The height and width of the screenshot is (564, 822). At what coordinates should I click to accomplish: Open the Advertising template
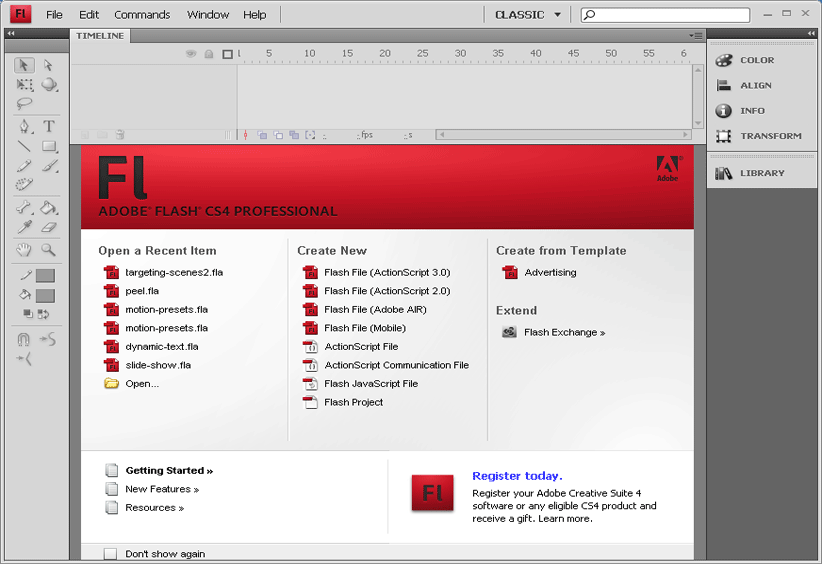539,273
